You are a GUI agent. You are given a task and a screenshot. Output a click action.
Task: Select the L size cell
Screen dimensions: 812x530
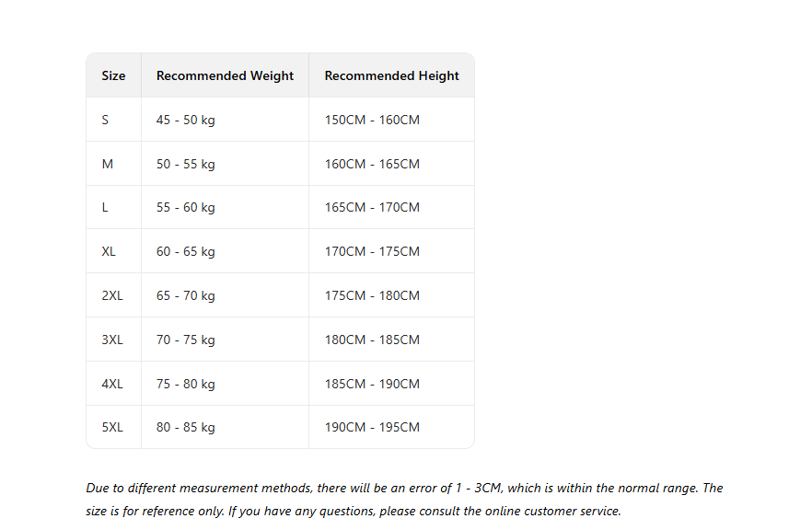[113, 208]
